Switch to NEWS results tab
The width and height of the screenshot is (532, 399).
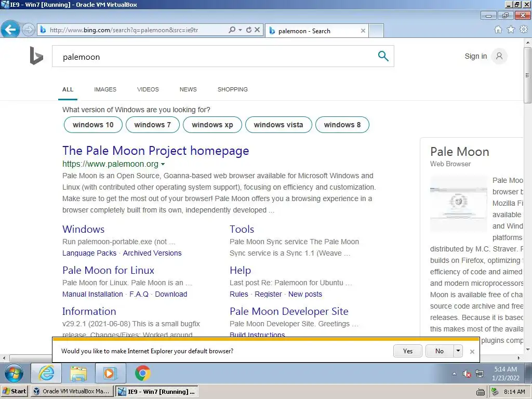point(188,89)
